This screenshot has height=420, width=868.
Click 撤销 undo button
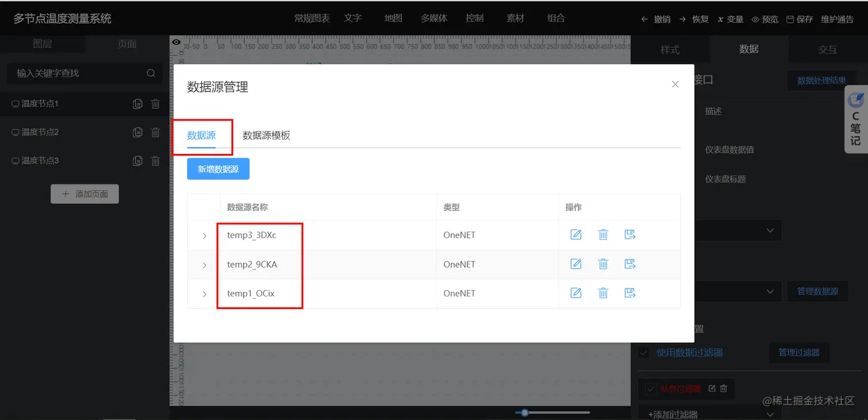coord(656,19)
